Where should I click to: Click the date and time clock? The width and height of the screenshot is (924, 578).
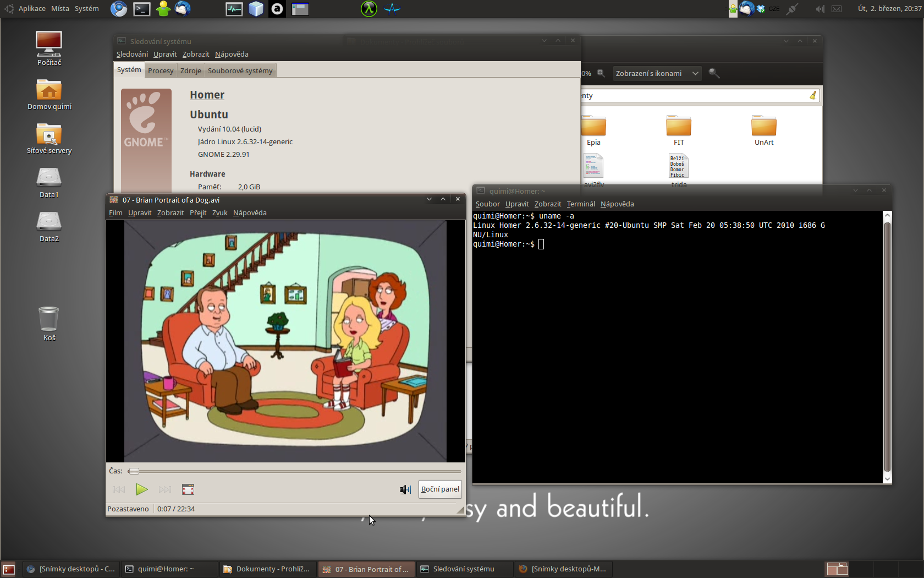point(889,9)
